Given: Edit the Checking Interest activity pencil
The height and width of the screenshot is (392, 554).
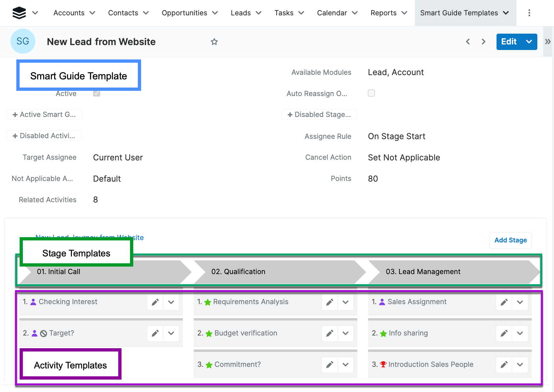Looking at the screenshot, I should (155, 302).
